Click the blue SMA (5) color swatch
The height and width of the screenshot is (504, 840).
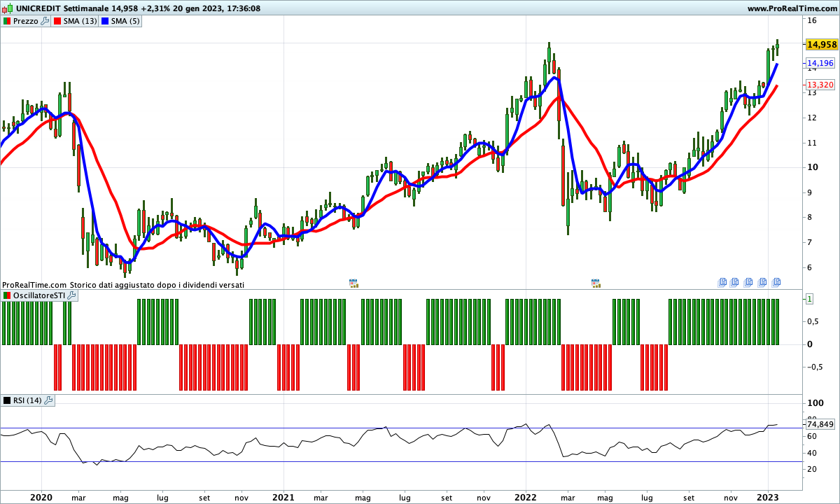tap(105, 21)
